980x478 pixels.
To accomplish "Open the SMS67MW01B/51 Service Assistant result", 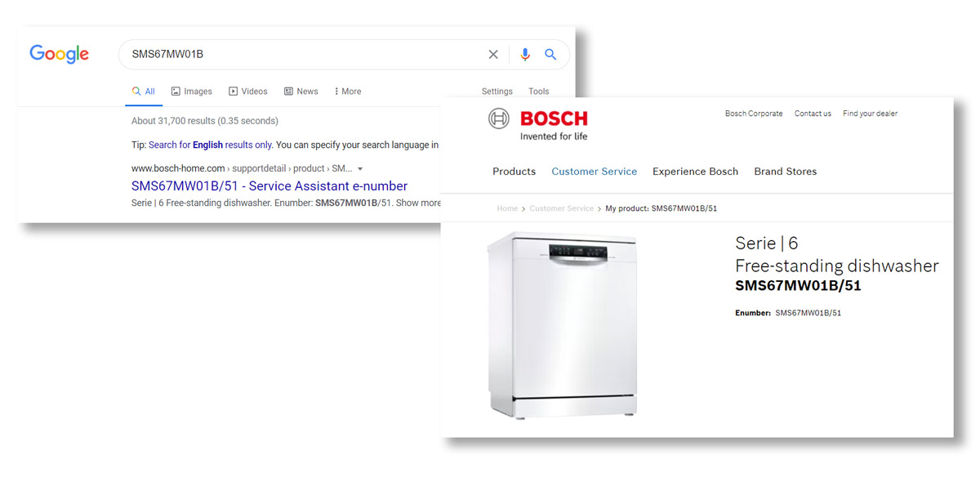I will (269, 186).
